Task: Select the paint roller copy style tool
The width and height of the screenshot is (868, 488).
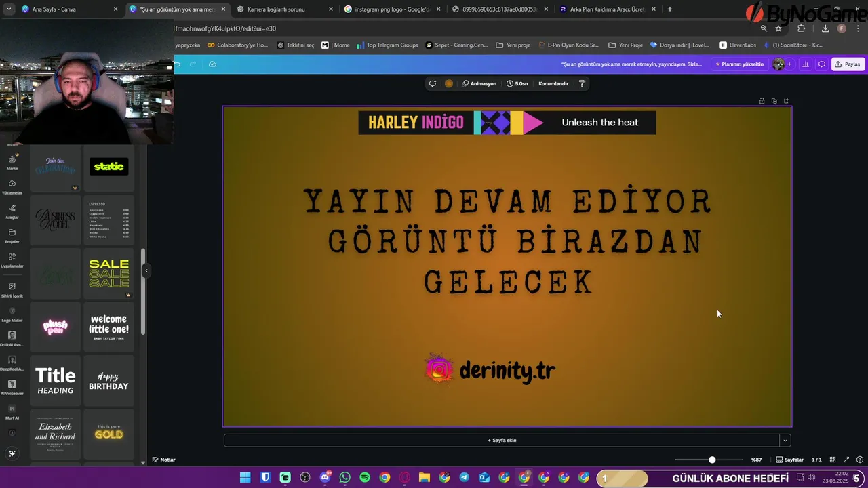Action: [582, 83]
